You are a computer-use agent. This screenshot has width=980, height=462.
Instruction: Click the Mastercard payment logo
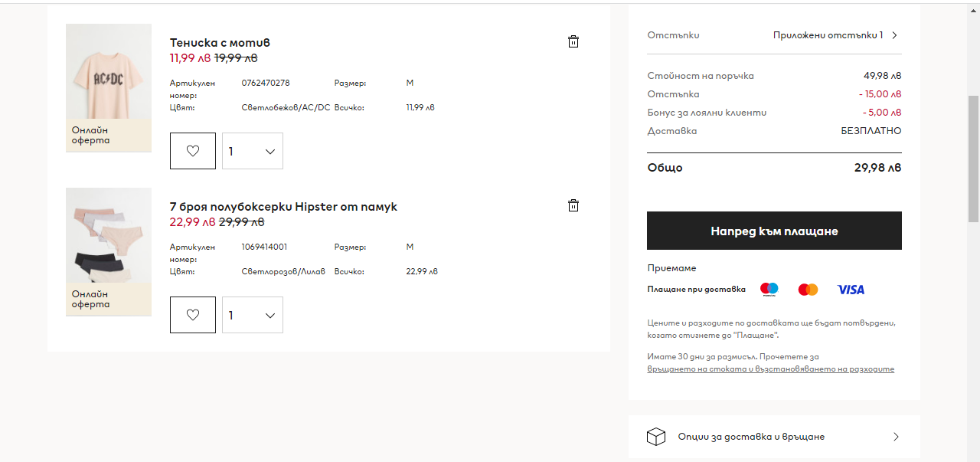(x=808, y=290)
